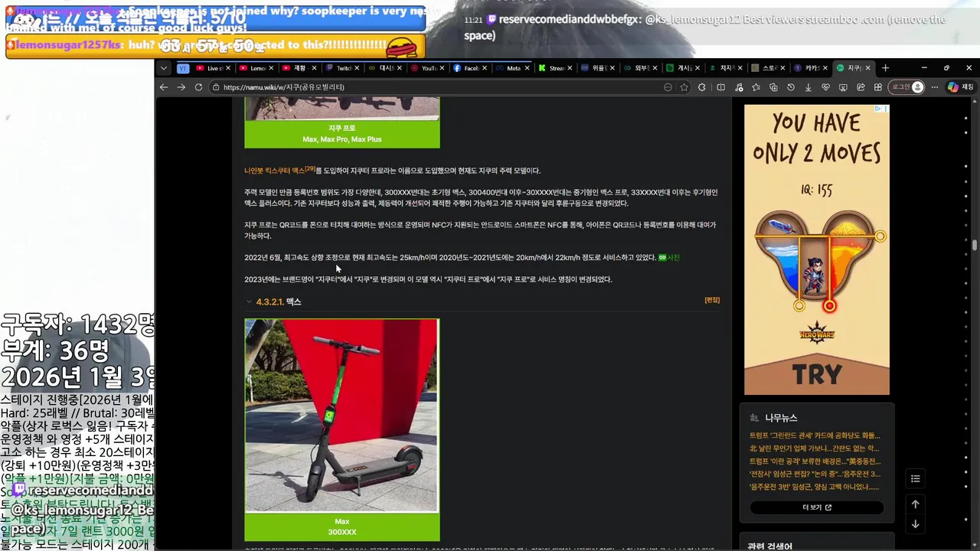Open the share page icon

[x=861, y=87]
